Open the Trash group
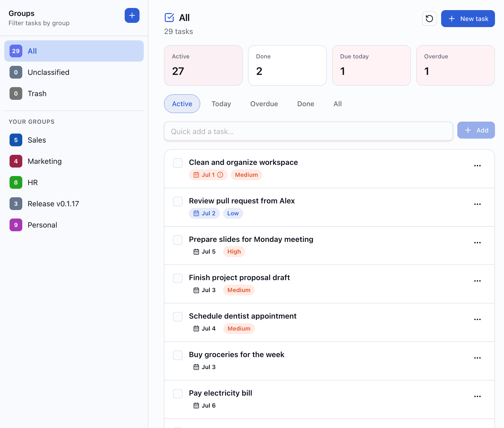 74,93
